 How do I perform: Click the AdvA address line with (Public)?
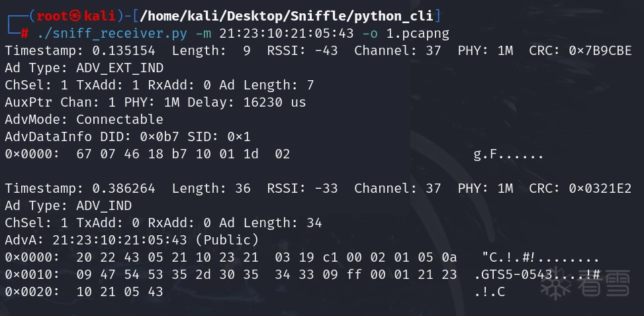tap(132, 240)
